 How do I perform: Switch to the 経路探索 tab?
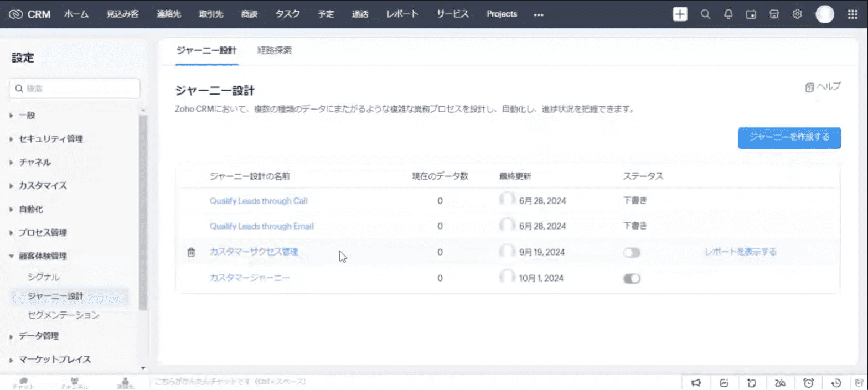pos(275,50)
